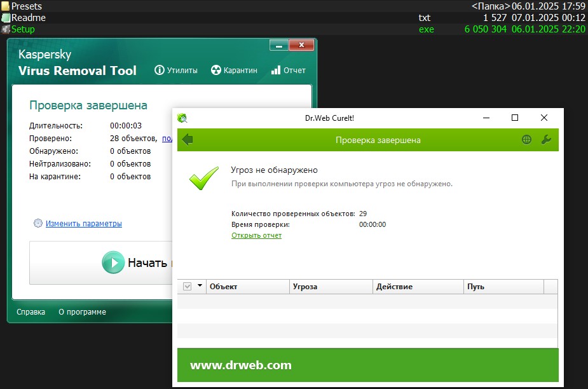The height and width of the screenshot is (389, 588).
Task: Select the Setup file name in file list
Action: pyautogui.click(x=23, y=29)
